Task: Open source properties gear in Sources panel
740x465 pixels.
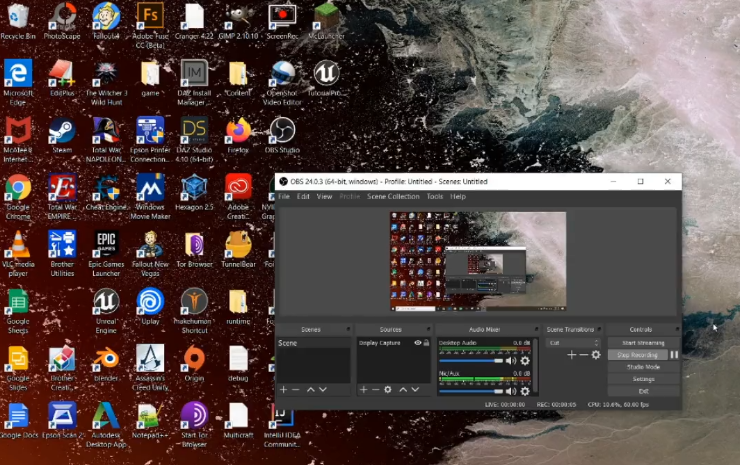Action: pyautogui.click(x=388, y=389)
